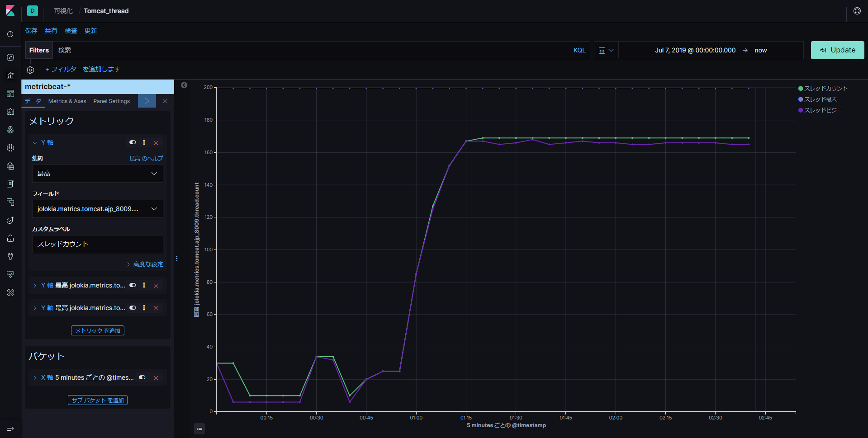This screenshot has height=438, width=868.
Task: Switch to the Metrics & Axes tab
Action: [67, 101]
